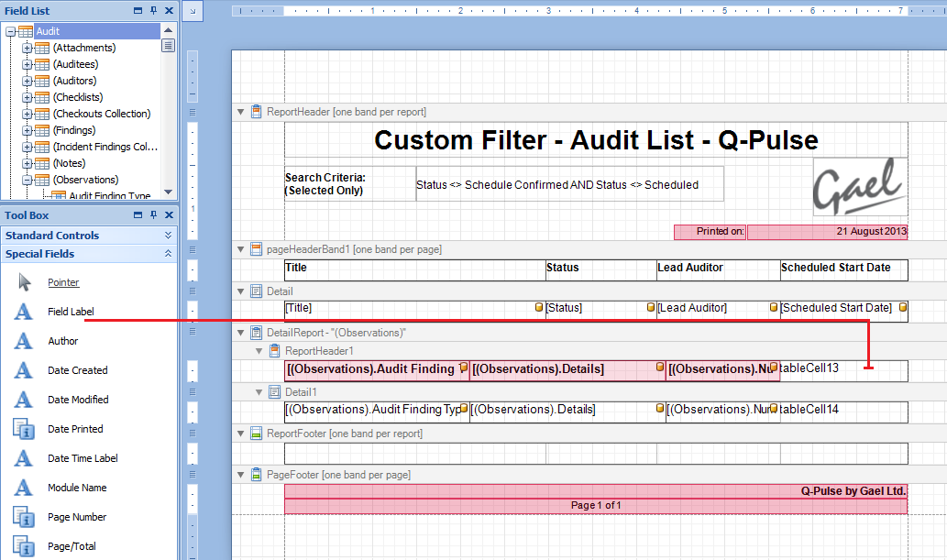The image size is (947, 560).
Task: Select tableCell13 in ReportHeader1
Action: coord(843,370)
